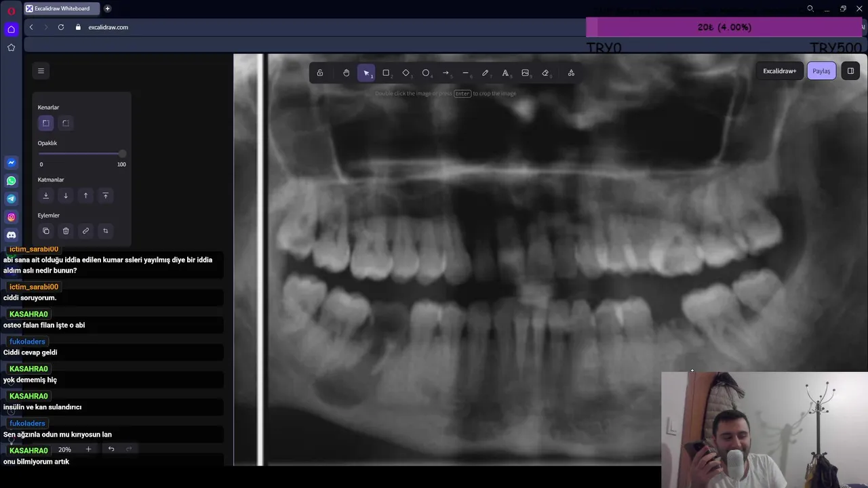Open Telegram in the Opera sidebar

click(x=11, y=199)
